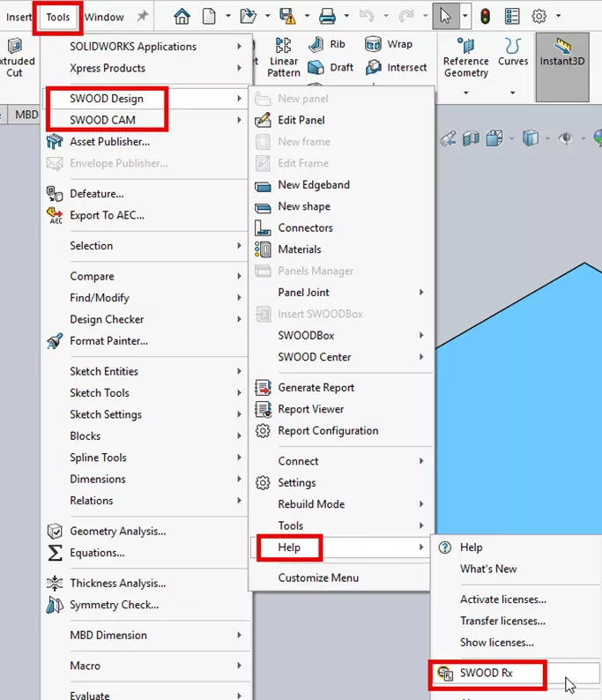Viewport: 602px width, 700px height.
Task: Click the Rebuild traffic light icon
Action: pos(485,16)
